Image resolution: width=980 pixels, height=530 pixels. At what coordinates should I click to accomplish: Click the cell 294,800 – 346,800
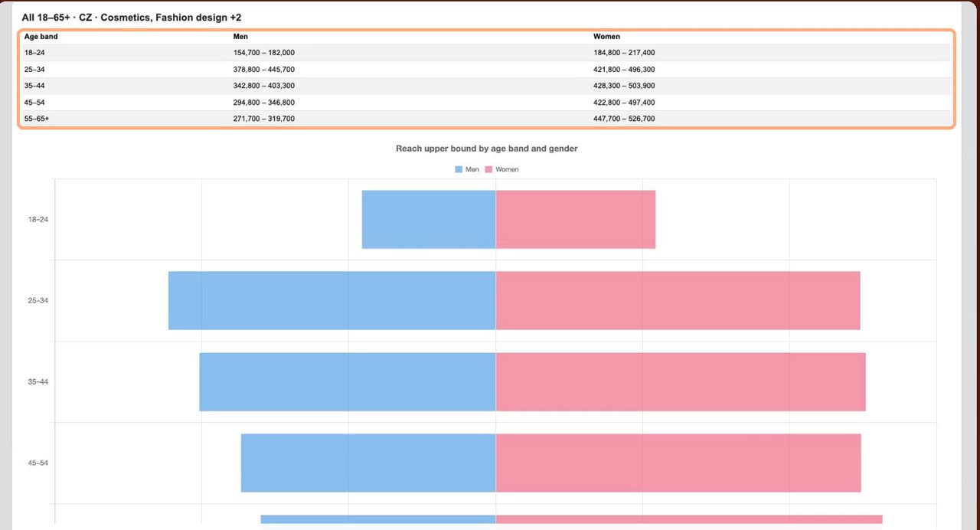[x=264, y=103]
